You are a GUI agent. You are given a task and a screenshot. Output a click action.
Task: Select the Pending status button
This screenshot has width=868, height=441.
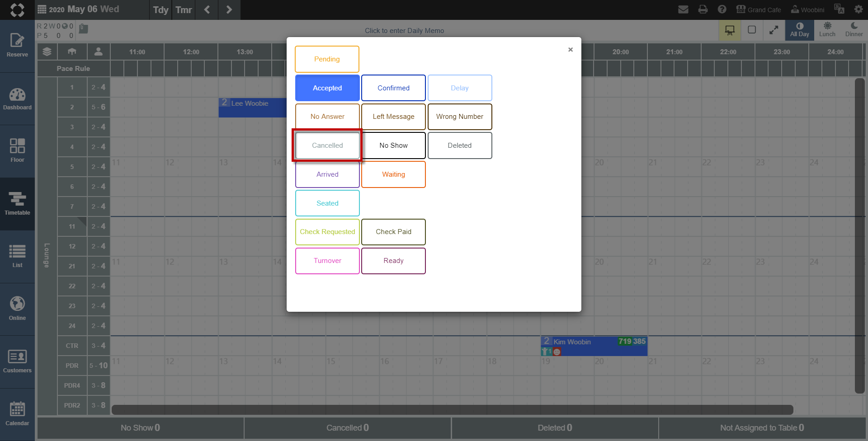[327, 59]
